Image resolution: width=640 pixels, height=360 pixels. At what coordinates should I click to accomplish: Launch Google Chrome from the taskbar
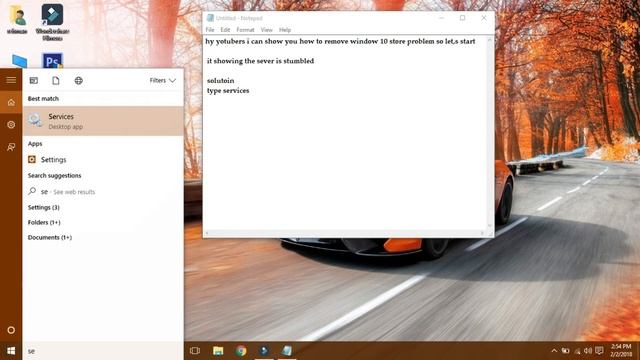[x=241, y=351]
